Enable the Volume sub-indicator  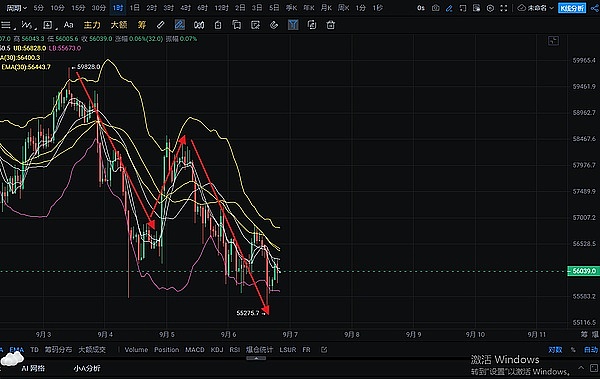pos(136,350)
